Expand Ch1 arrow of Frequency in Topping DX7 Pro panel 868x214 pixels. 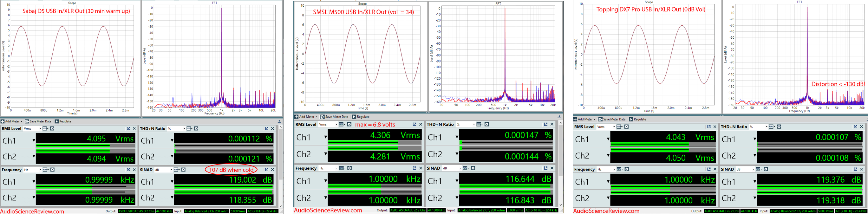pyautogui.click(x=608, y=182)
